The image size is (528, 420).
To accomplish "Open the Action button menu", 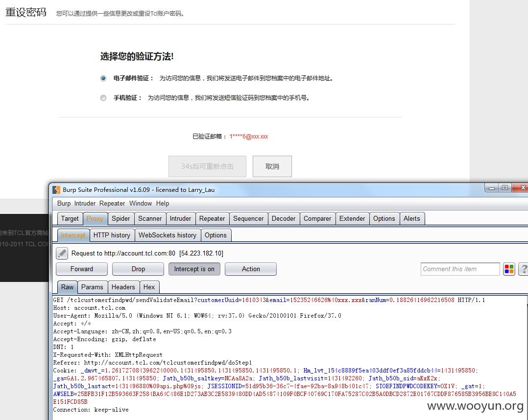I will click(x=251, y=269).
